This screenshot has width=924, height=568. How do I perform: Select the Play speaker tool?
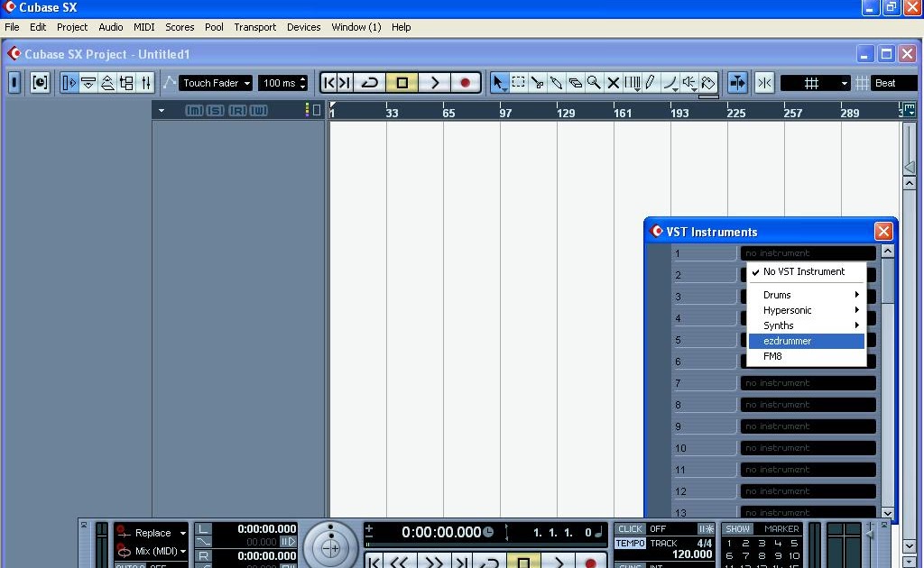point(688,83)
